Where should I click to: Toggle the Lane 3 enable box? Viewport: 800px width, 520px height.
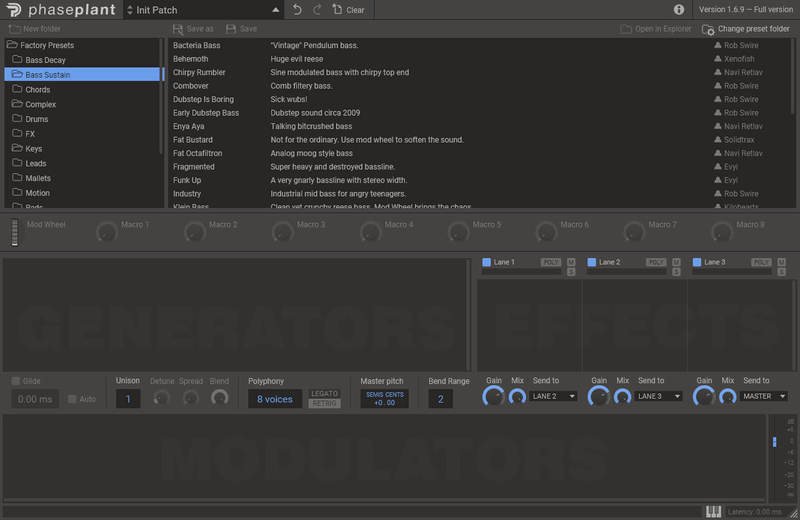pyautogui.click(x=698, y=262)
